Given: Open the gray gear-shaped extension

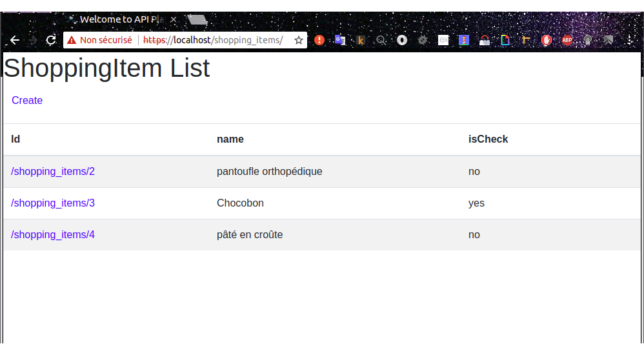Looking at the screenshot, I should (x=423, y=40).
